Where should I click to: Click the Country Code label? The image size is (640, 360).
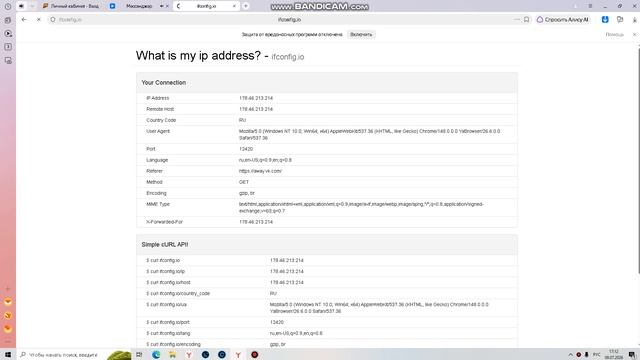[x=161, y=120]
